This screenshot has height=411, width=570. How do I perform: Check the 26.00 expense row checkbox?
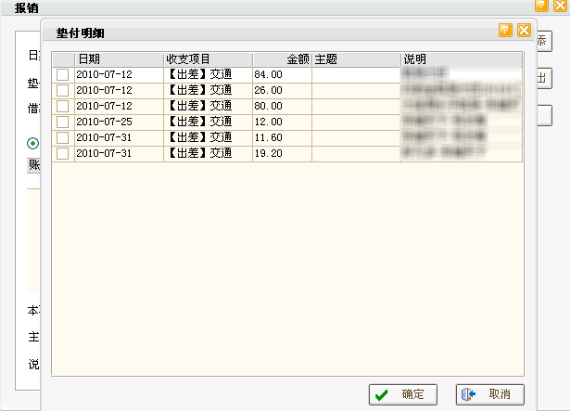coord(63,90)
